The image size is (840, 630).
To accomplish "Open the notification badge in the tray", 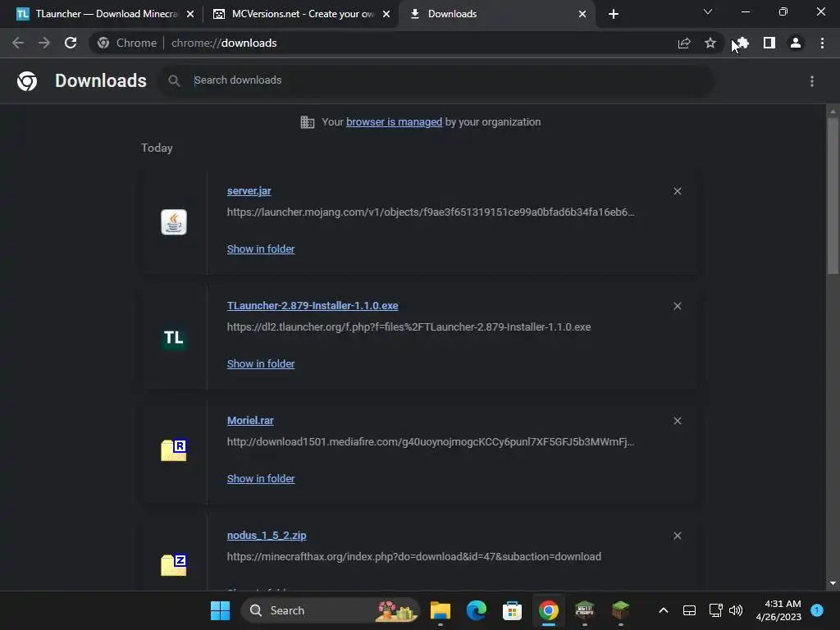I will point(817,609).
